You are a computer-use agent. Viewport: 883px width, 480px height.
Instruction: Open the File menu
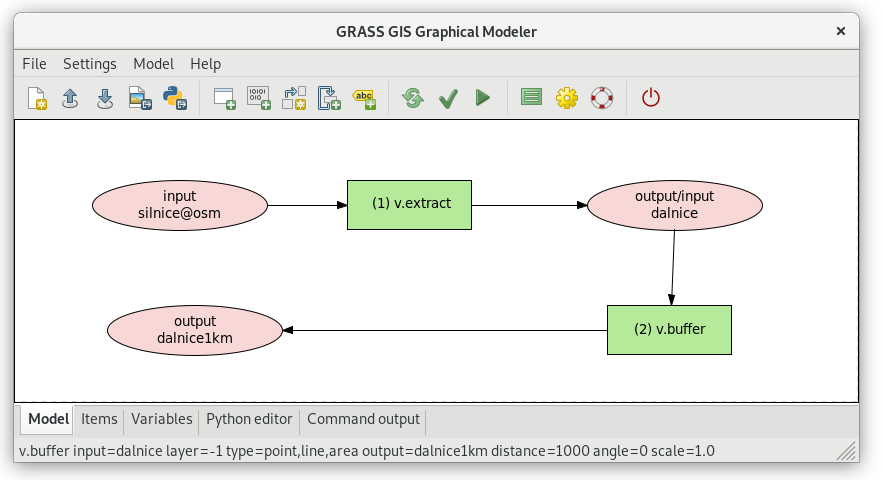[x=34, y=64]
